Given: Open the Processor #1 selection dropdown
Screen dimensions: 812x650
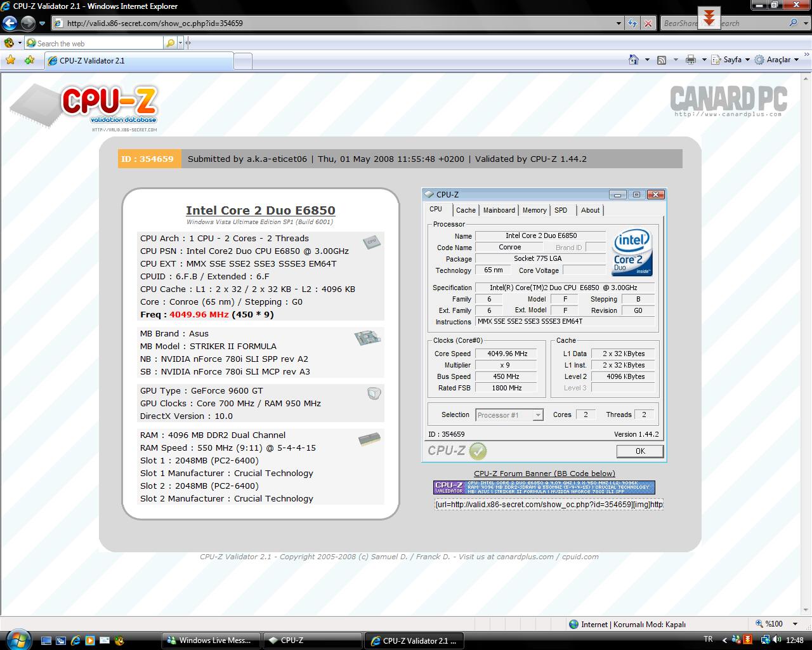Looking at the screenshot, I should coord(509,415).
